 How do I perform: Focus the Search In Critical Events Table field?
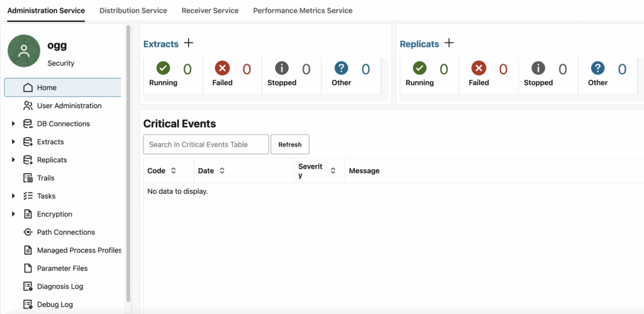[x=206, y=145]
